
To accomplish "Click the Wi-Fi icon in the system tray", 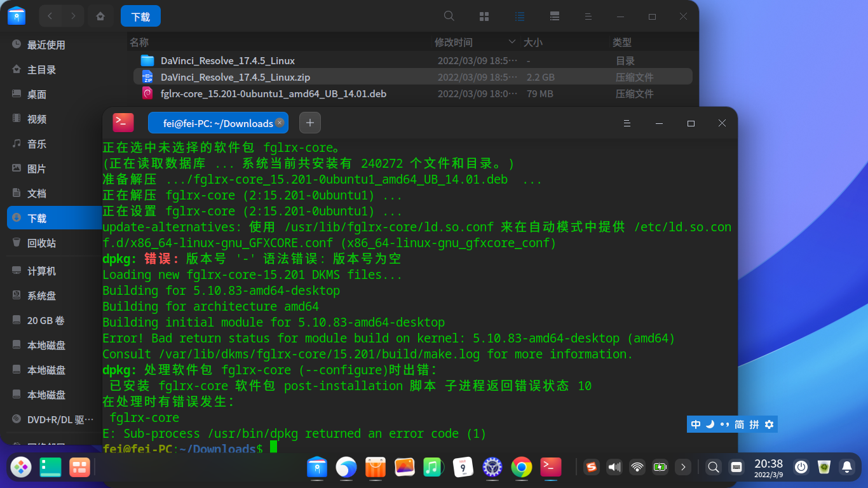I will pyautogui.click(x=637, y=467).
